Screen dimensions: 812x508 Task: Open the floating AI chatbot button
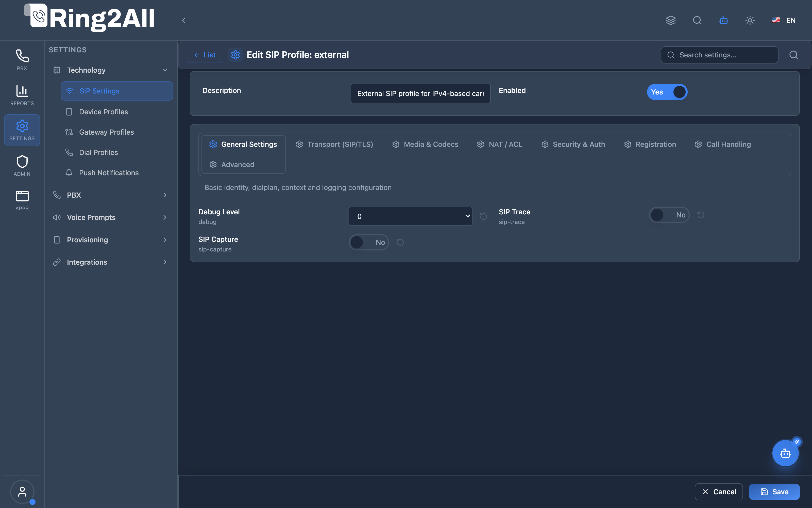(x=786, y=453)
